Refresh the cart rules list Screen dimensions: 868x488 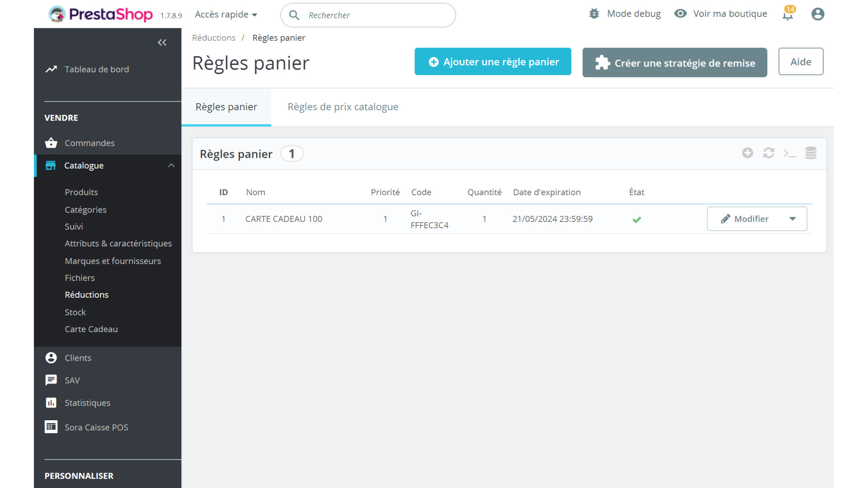[x=769, y=153]
